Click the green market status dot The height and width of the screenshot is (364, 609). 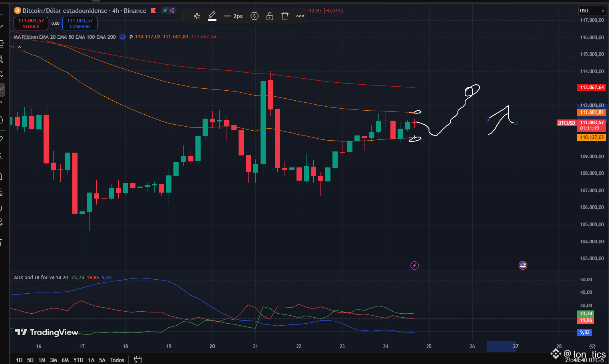click(x=165, y=10)
